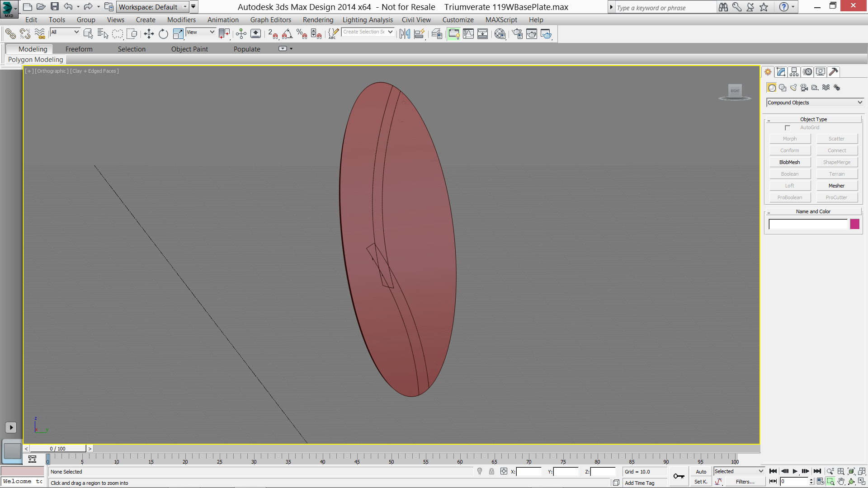
Task: Switch to the Freeform ribbon tab
Action: [79, 49]
